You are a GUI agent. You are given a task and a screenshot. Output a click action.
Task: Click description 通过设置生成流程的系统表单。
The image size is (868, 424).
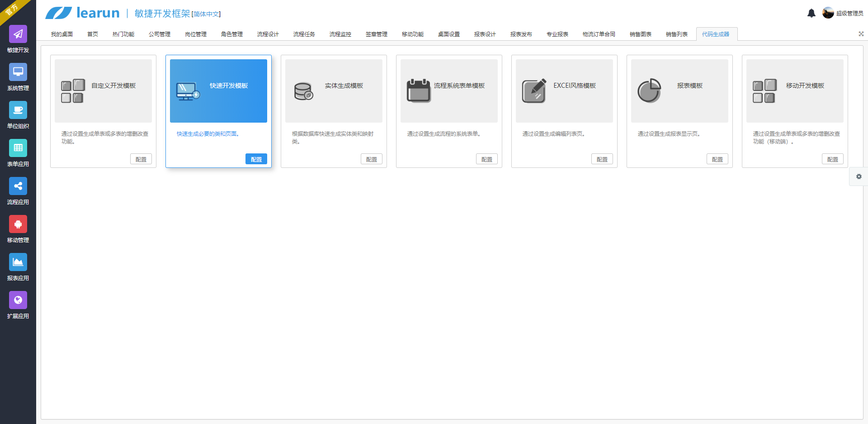point(444,134)
